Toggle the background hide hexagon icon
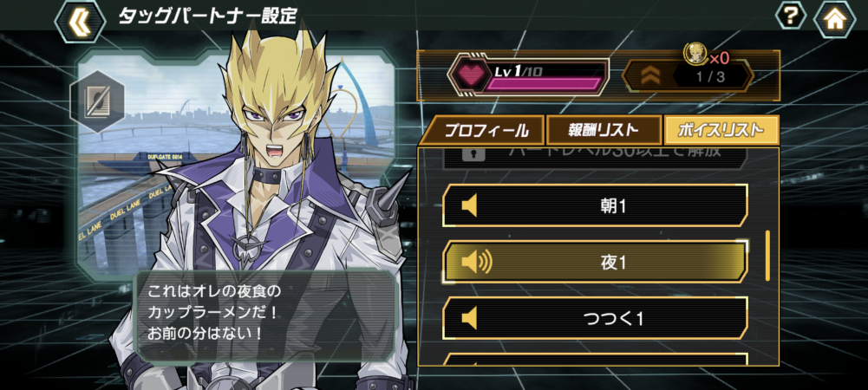The width and height of the screenshot is (868, 390). click(97, 101)
